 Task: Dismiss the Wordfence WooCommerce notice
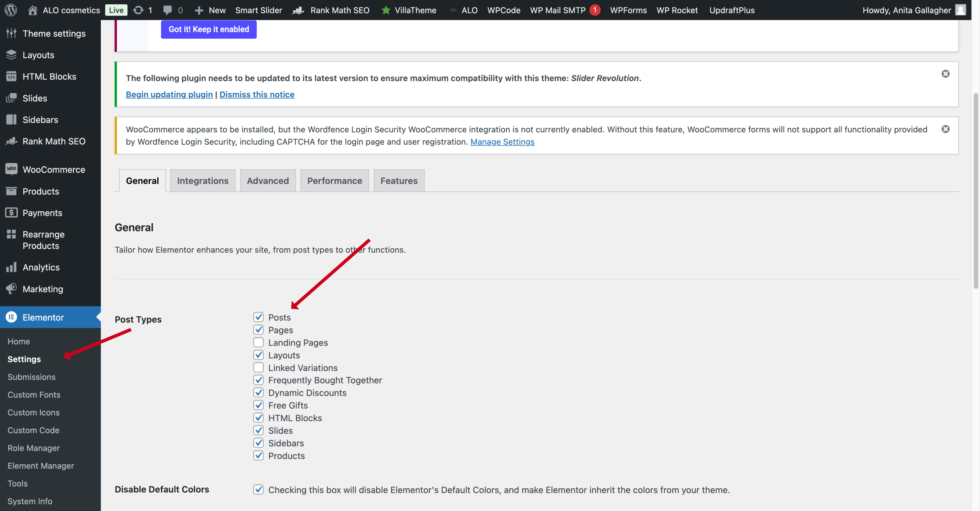[945, 129]
